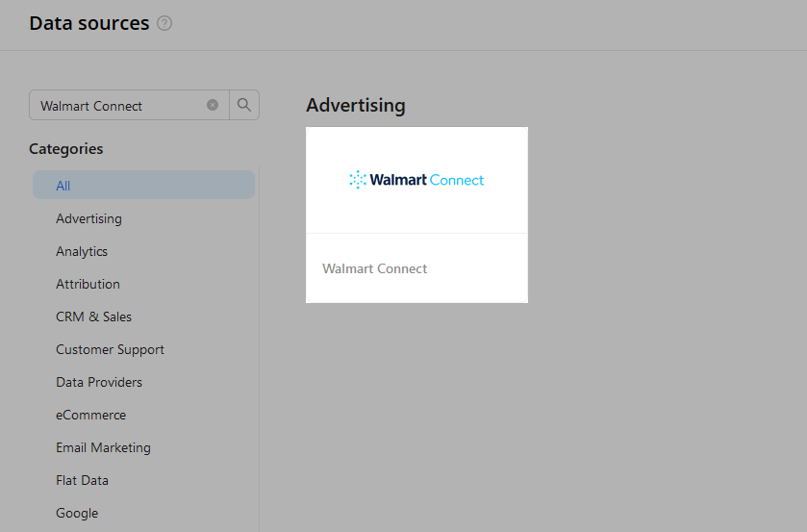Select the All category
The image size is (807, 532).
[x=143, y=185]
